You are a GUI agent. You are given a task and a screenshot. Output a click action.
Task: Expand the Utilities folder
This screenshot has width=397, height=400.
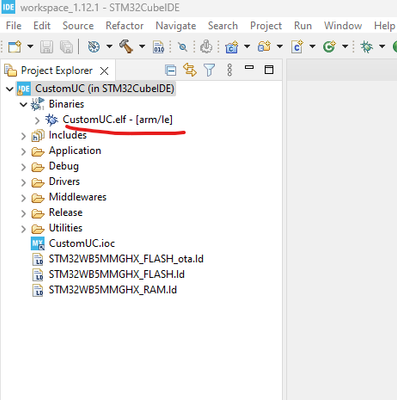coord(23,229)
